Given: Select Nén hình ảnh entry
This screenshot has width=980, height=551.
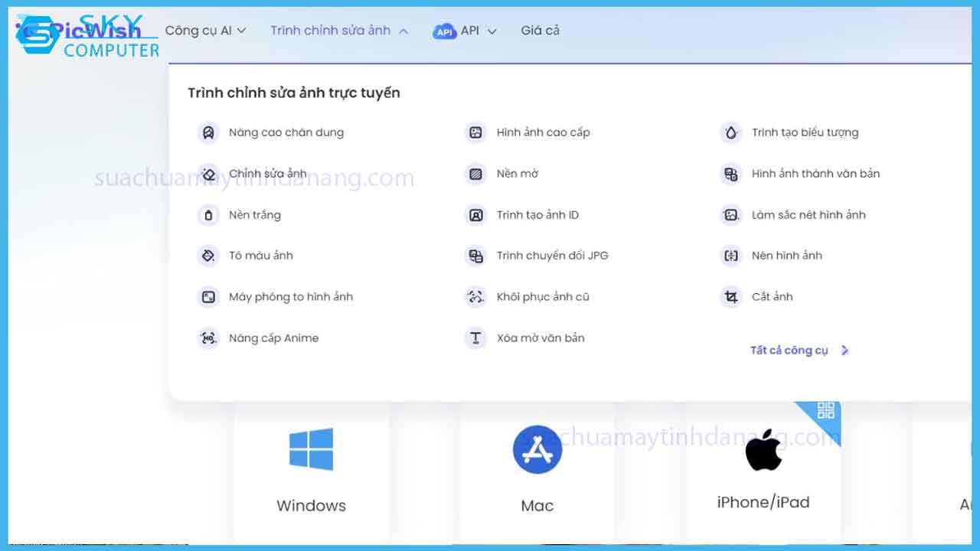Looking at the screenshot, I should pos(787,256).
